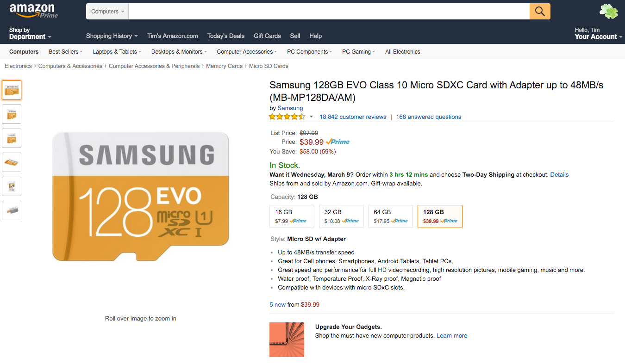Viewport: 625px width, 364px height.
Task: Select Today's Deals in the navigation bar
Action: pyautogui.click(x=226, y=36)
